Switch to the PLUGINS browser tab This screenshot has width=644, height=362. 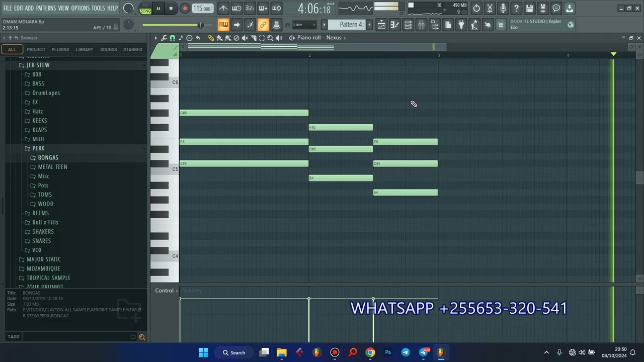(x=60, y=49)
